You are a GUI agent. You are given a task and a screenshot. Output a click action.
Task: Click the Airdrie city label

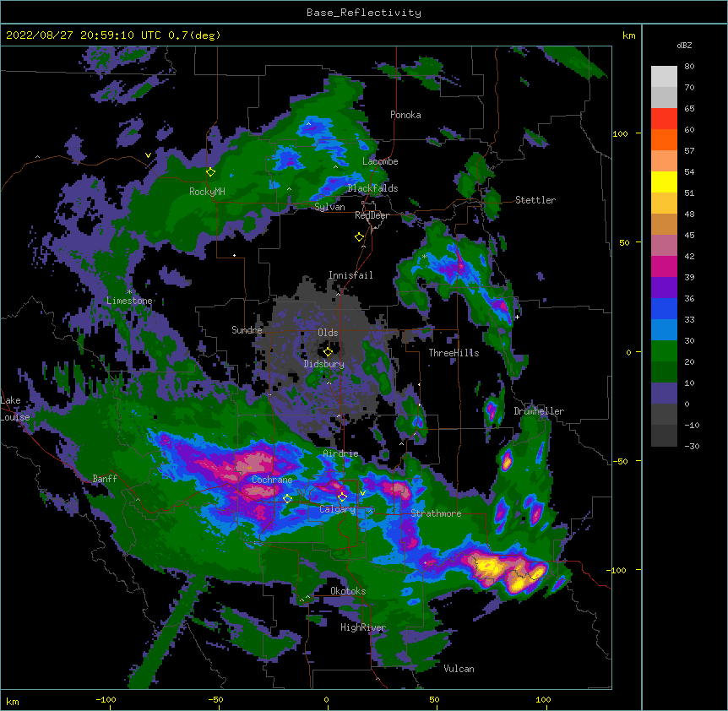(x=340, y=453)
